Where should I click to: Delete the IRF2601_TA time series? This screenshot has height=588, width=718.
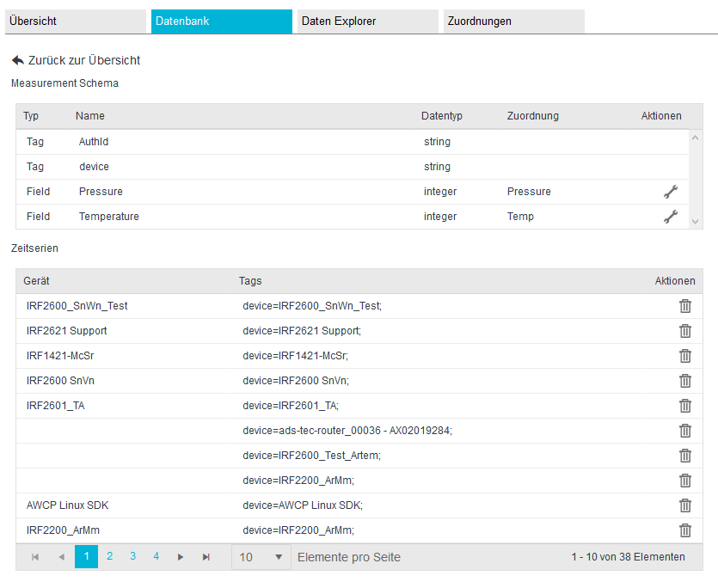point(685,406)
